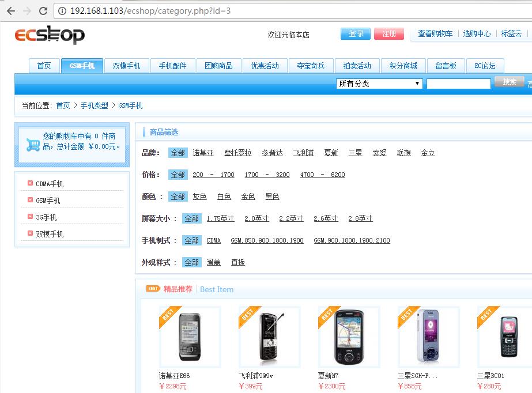Select 全部 in the 外观样式 filter row
532x393 pixels.
pyautogui.click(x=192, y=262)
